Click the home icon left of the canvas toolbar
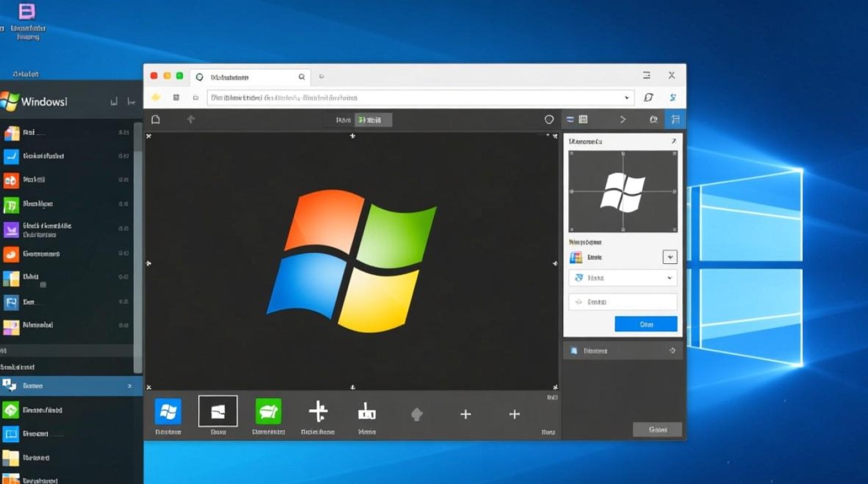The image size is (868, 484). (155, 119)
